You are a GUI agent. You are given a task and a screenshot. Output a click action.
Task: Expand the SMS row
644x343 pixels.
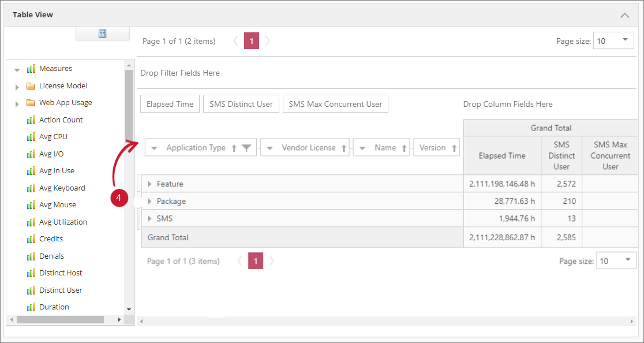149,219
